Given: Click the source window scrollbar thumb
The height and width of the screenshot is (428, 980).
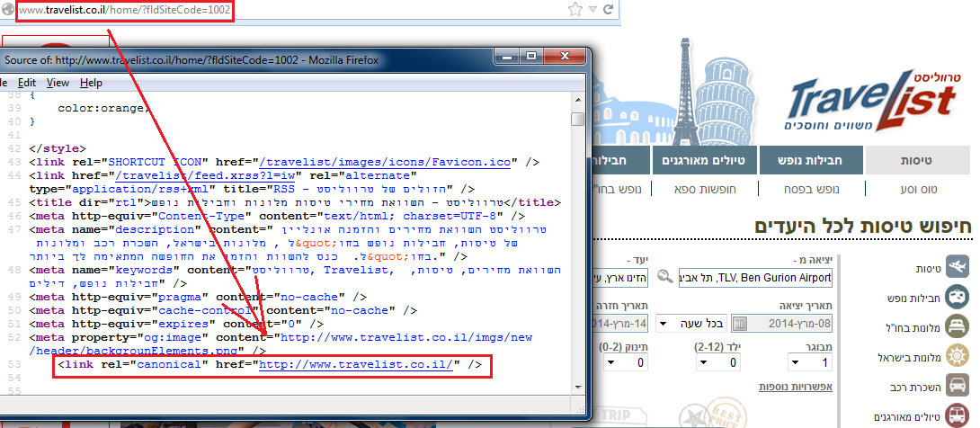Looking at the screenshot, I should point(578,119).
